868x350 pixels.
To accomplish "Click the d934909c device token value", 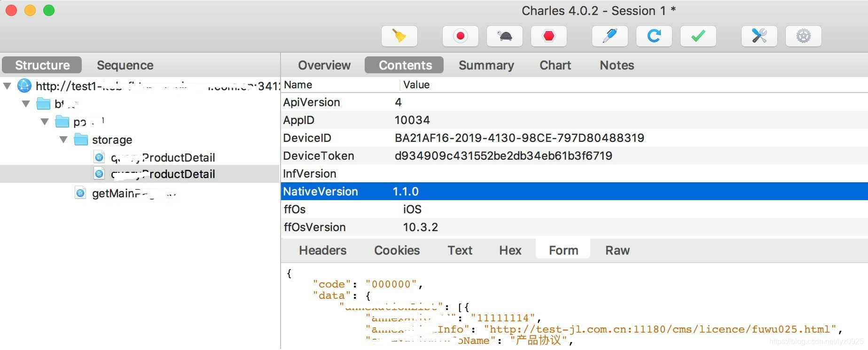I will point(503,156).
